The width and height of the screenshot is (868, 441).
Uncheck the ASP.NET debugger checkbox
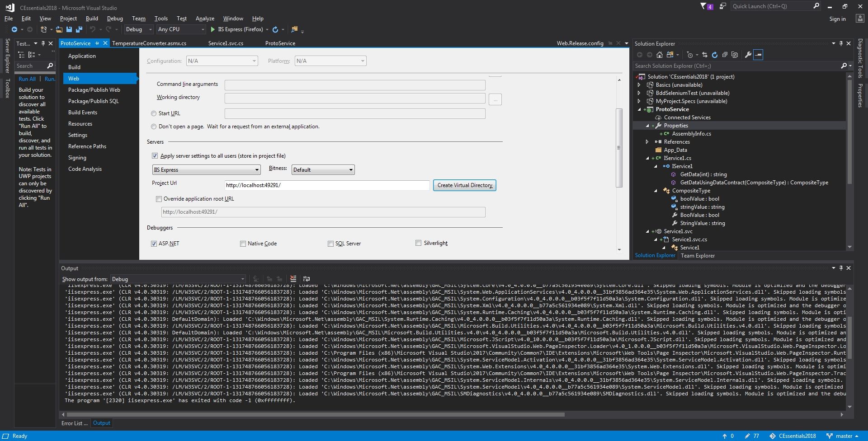point(154,244)
